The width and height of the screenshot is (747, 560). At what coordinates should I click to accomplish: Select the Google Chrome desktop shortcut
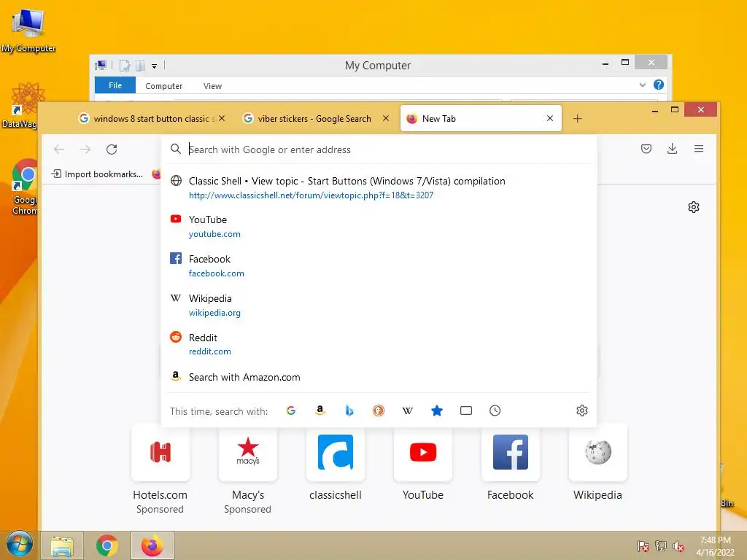click(24, 187)
